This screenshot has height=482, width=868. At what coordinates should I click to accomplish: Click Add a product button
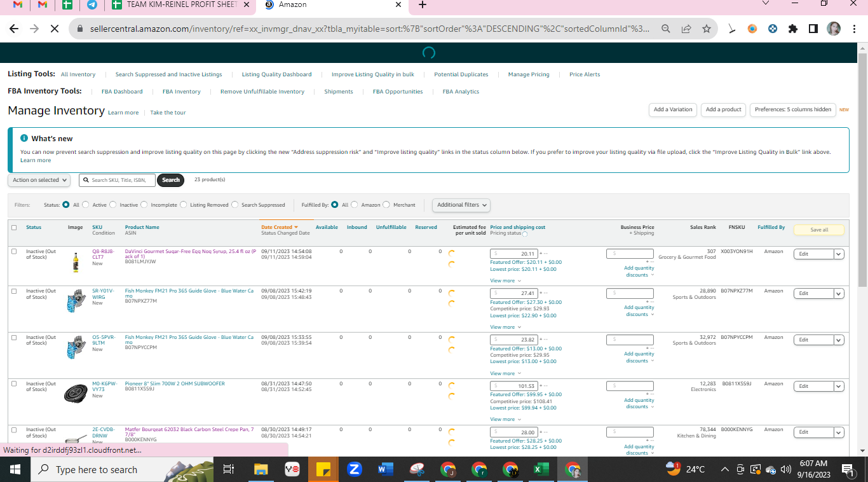pos(724,109)
